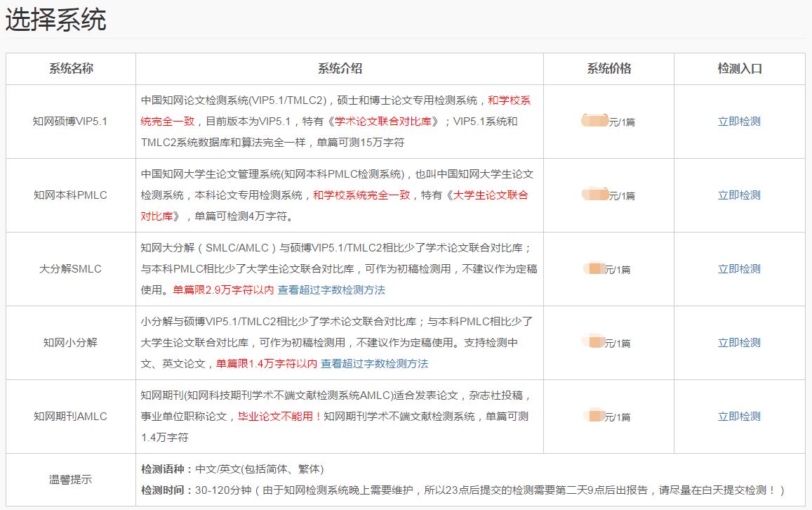Click the 系统价格 column header
The height and width of the screenshot is (510, 812).
click(609, 68)
